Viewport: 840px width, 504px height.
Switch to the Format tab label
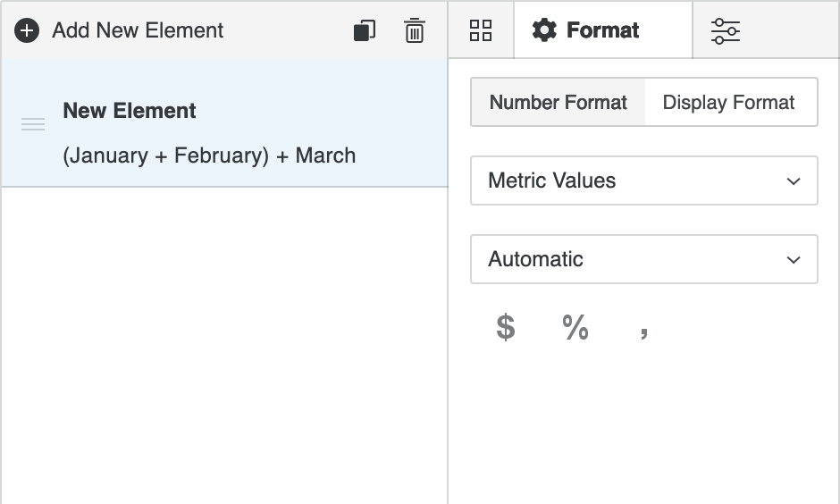(603, 30)
